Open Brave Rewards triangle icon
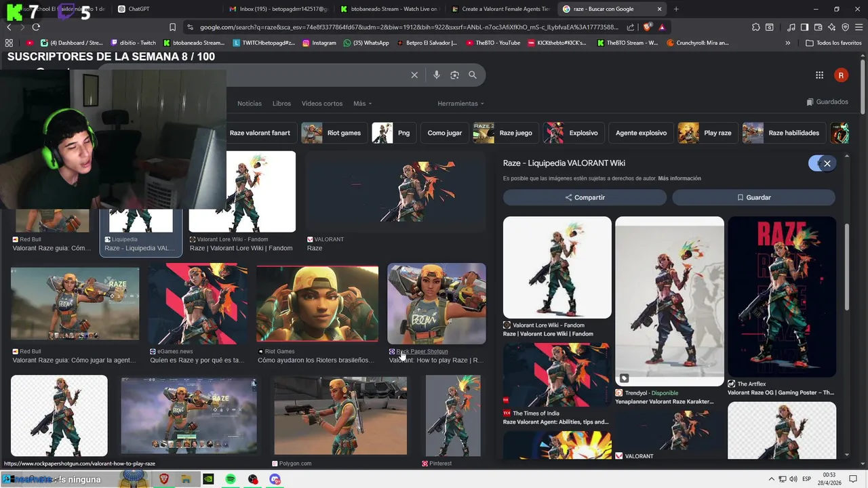Image resolution: width=868 pixels, height=488 pixels. point(662,27)
